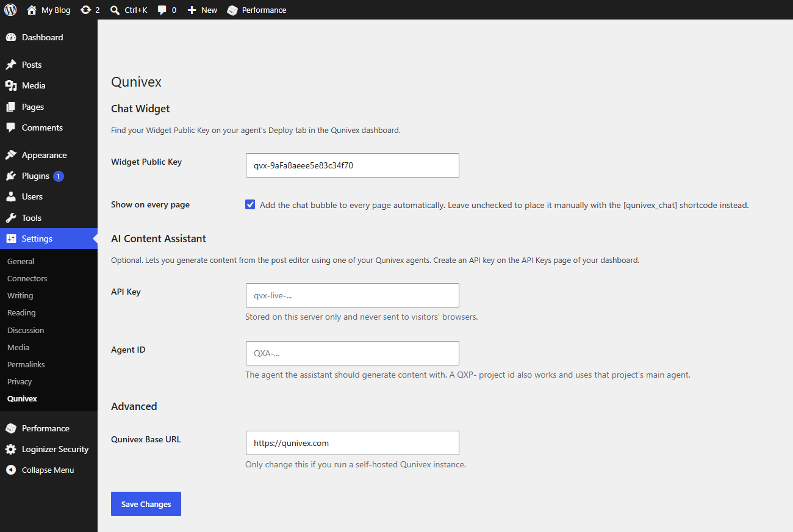Image resolution: width=793 pixels, height=532 pixels.
Task: Click the Plugins update badge showing 1
Action: pyautogui.click(x=59, y=176)
